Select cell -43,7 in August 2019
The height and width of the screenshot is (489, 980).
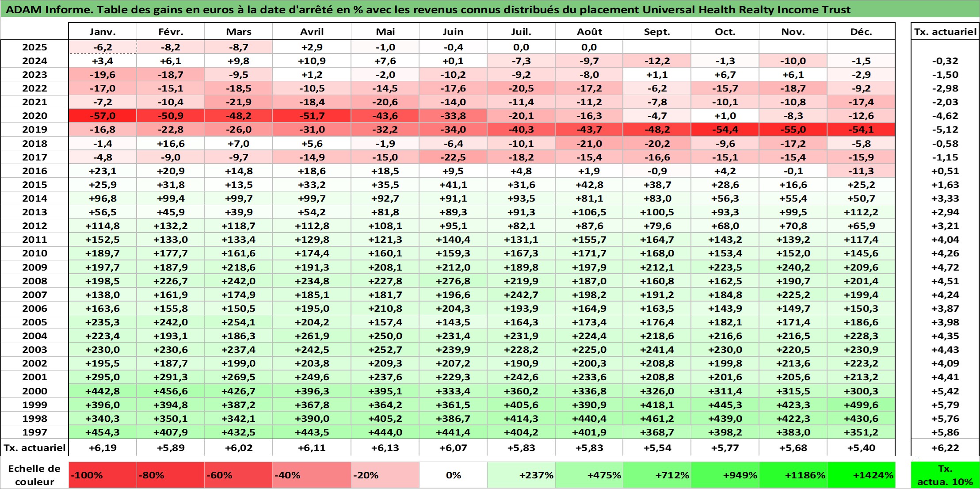tap(589, 130)
